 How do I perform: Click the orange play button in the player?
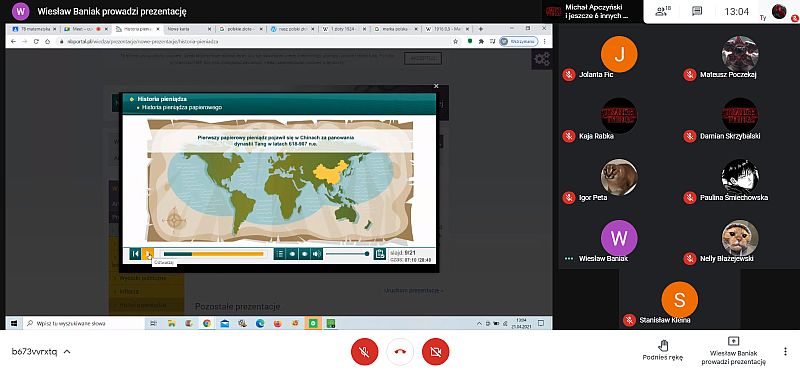pyautogui.click(x=148, y=254)
